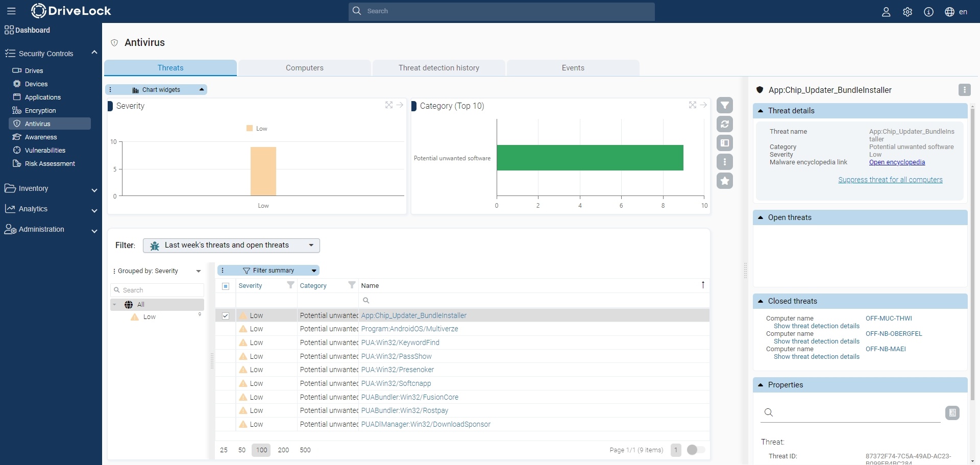Expand the Analytics section

point(94,210)
